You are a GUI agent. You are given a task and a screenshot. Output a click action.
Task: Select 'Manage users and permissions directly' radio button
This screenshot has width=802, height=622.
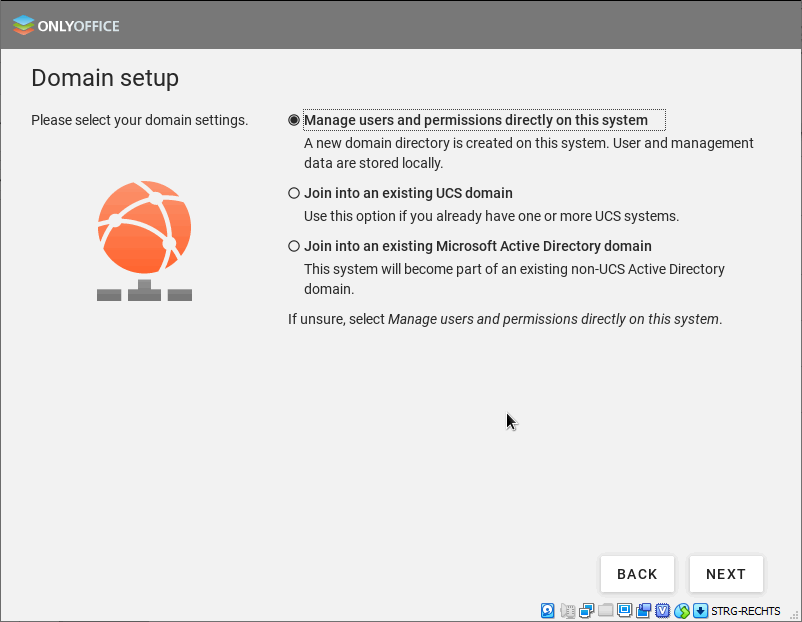click(294, 120)
